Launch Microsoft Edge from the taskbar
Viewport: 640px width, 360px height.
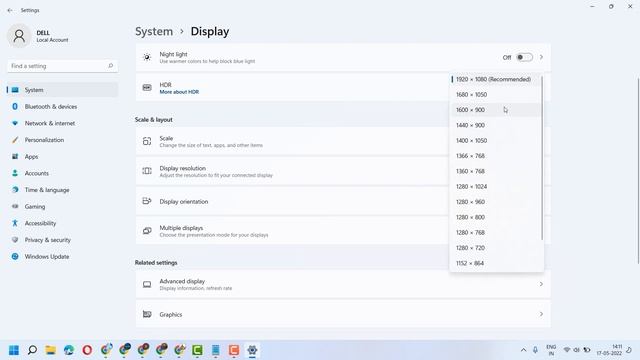click(69, 350)
